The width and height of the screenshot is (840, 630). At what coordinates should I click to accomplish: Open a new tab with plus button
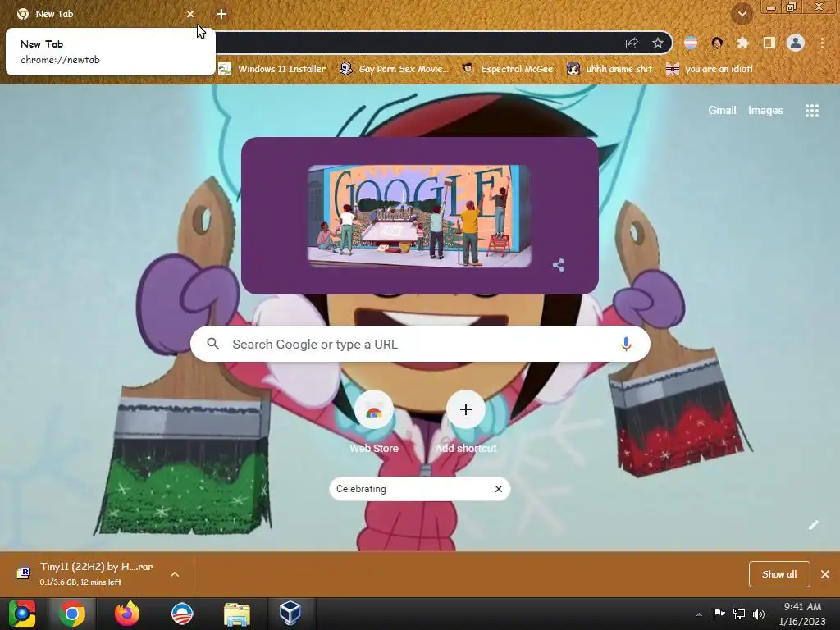coord(221,14)
